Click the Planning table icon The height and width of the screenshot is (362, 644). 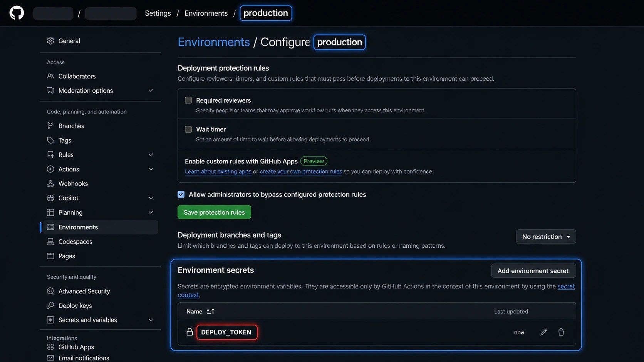50,212
